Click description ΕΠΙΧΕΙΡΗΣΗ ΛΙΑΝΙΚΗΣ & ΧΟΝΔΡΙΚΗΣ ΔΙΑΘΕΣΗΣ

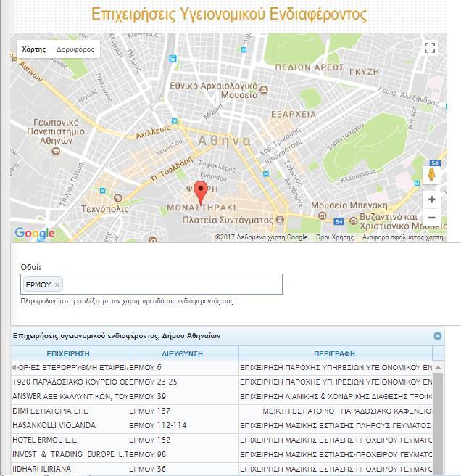(336, 396)
